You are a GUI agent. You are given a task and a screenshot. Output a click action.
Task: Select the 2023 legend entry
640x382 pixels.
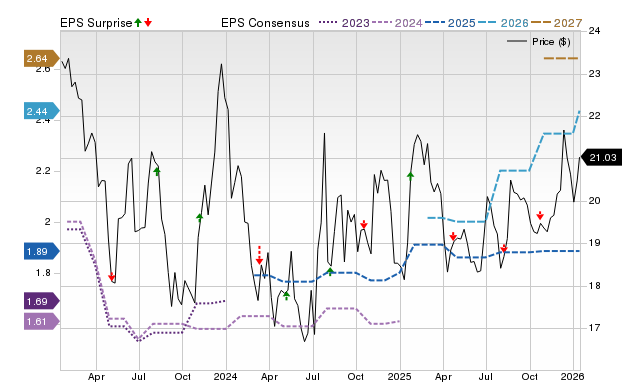click(344, 23)
